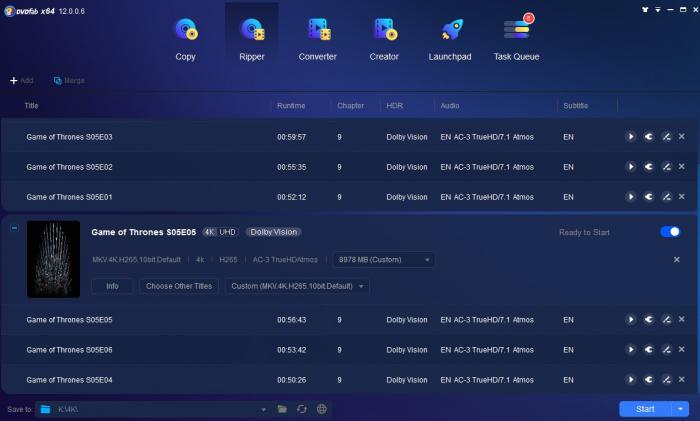Screen dimensions: 700x421
Task: Open advanced settings icon for S05E05 row
Action: click(649, 319)
